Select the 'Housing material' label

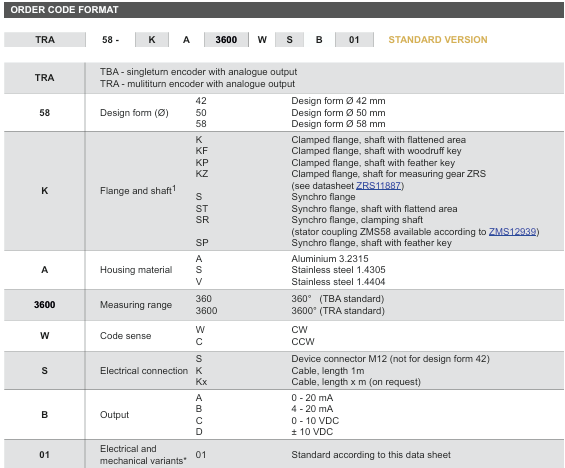[136, 270]
